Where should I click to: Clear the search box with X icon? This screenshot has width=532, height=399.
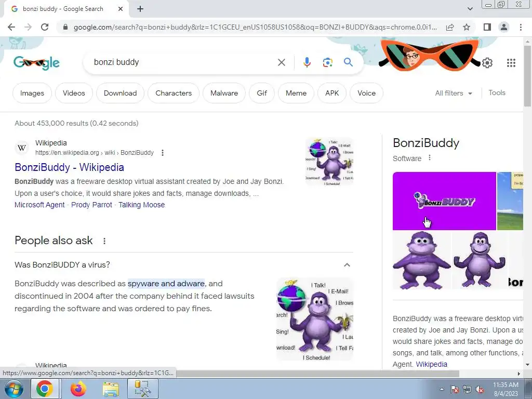pos(281,62)
